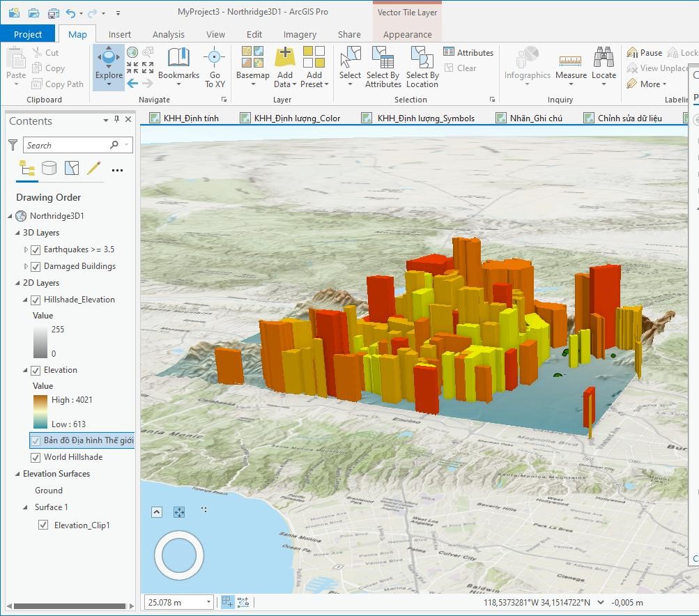
Task: Open the Project tab
Action: click(28, 34)
